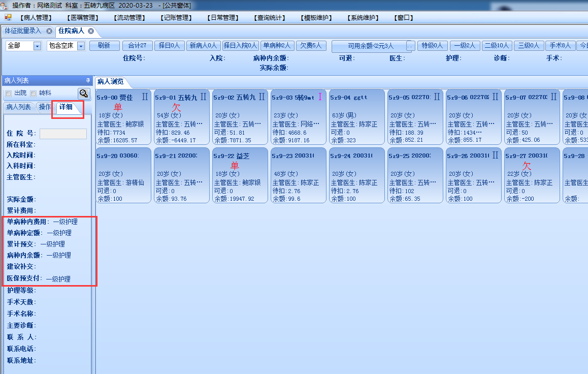Select bed card 5z9-20
588x374 pixels.
123,175
